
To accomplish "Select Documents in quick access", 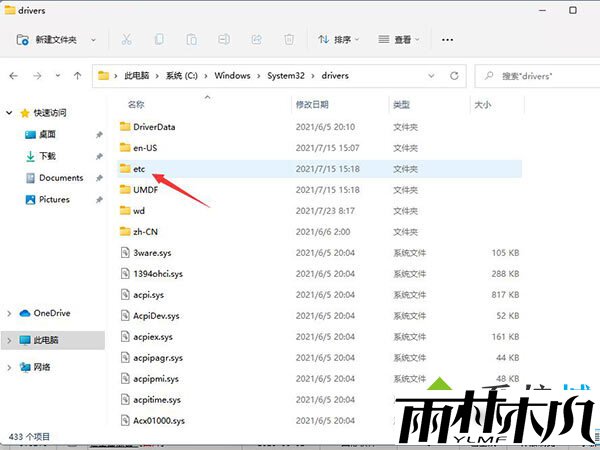I will point(60,178).
